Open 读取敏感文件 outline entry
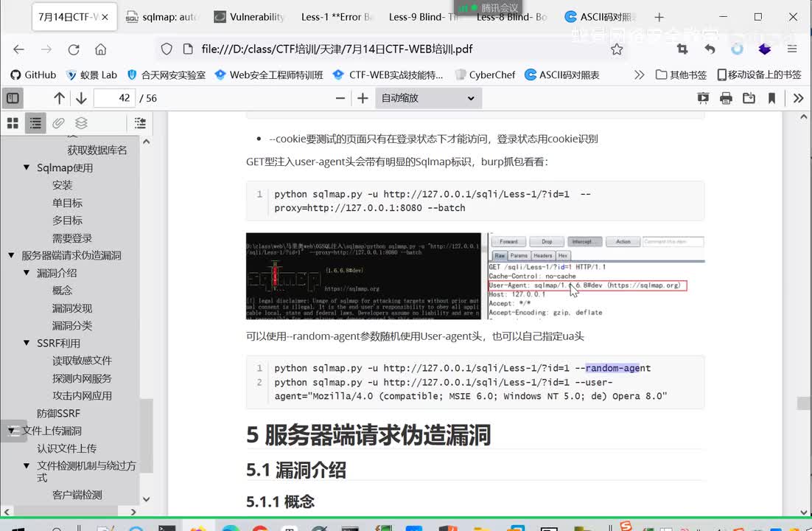The width and height of the screenshot is (812, 531). [82, 361]
